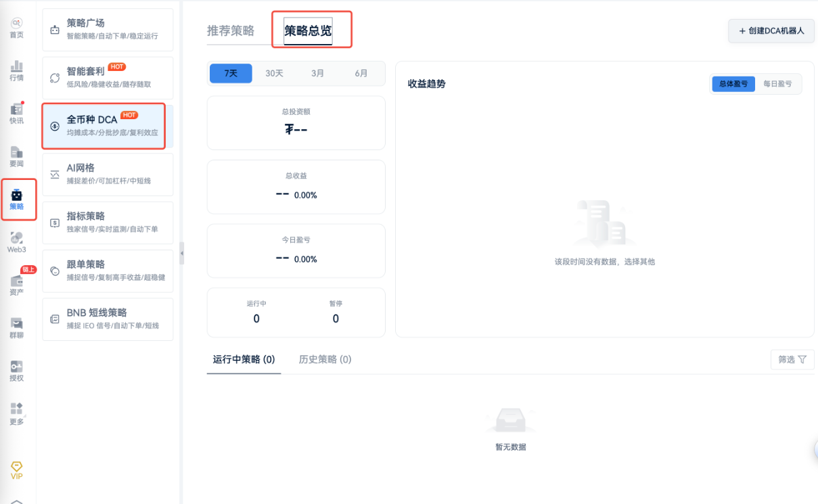Click the 暂停 count label
This screenshot has width=818, height=504.
click(x=336, y=304)
